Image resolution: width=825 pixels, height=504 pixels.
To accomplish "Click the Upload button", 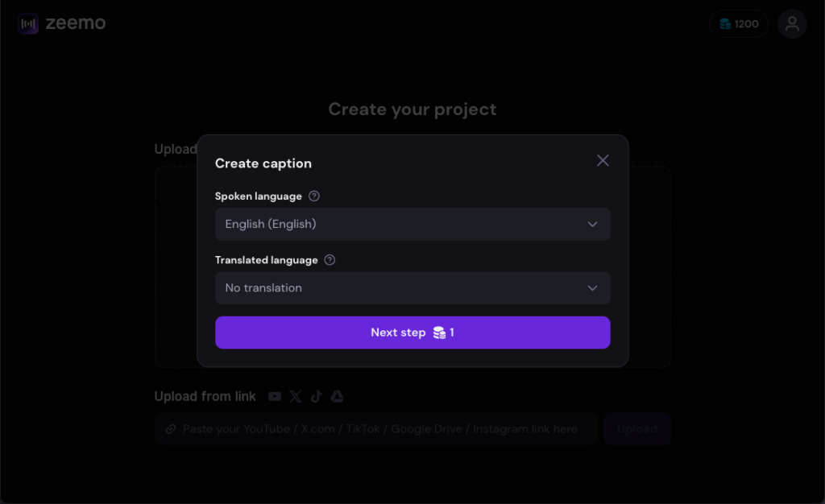I will tap(636, 428).
